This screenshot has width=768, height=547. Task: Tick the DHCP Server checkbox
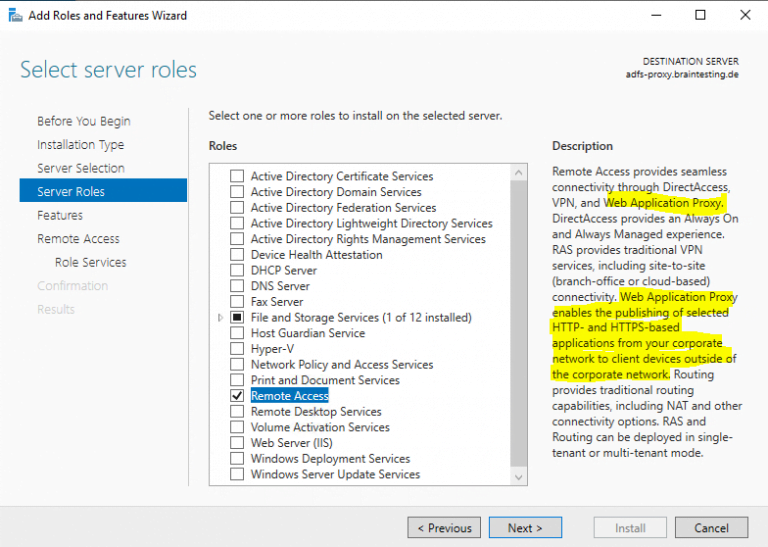pyautogui.click(x=237, y=270)
